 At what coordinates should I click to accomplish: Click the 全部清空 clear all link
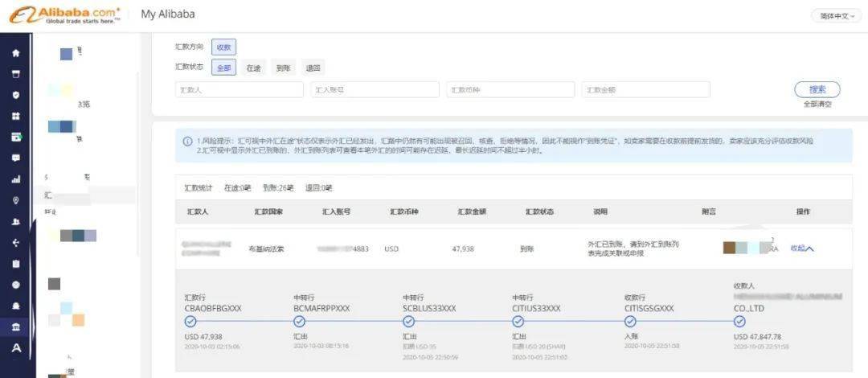[817, 104]
